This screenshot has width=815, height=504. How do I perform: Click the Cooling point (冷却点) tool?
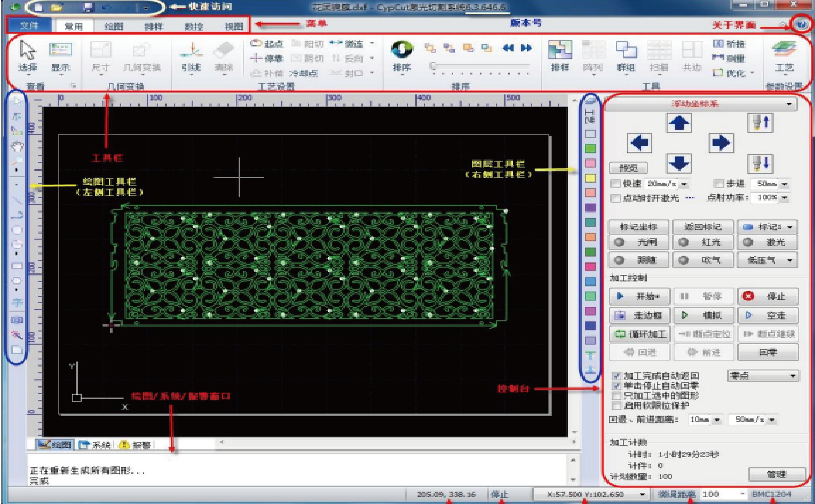(x=303, y=73)
